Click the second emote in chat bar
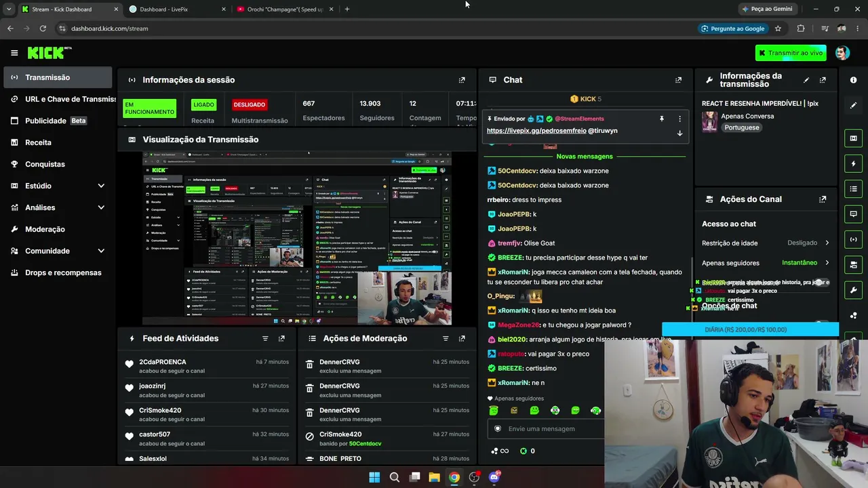868x488 pixels. tap(514, 410)
